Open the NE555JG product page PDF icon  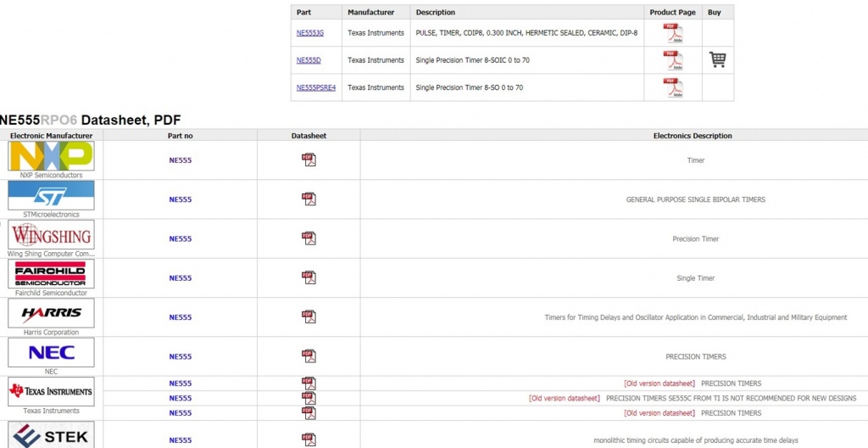pyautogui.click(x=673, y=33)
